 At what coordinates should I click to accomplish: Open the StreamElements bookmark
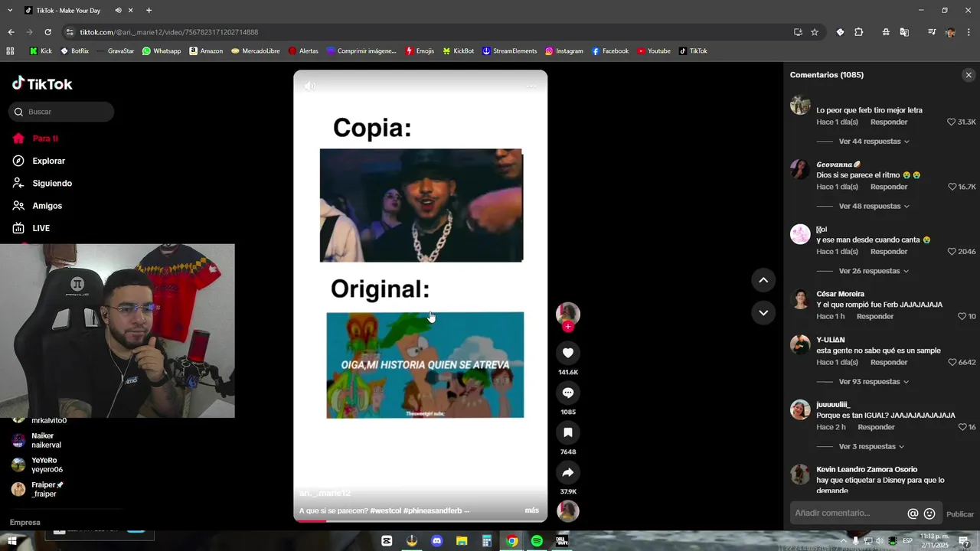click(x=509, y=51)
